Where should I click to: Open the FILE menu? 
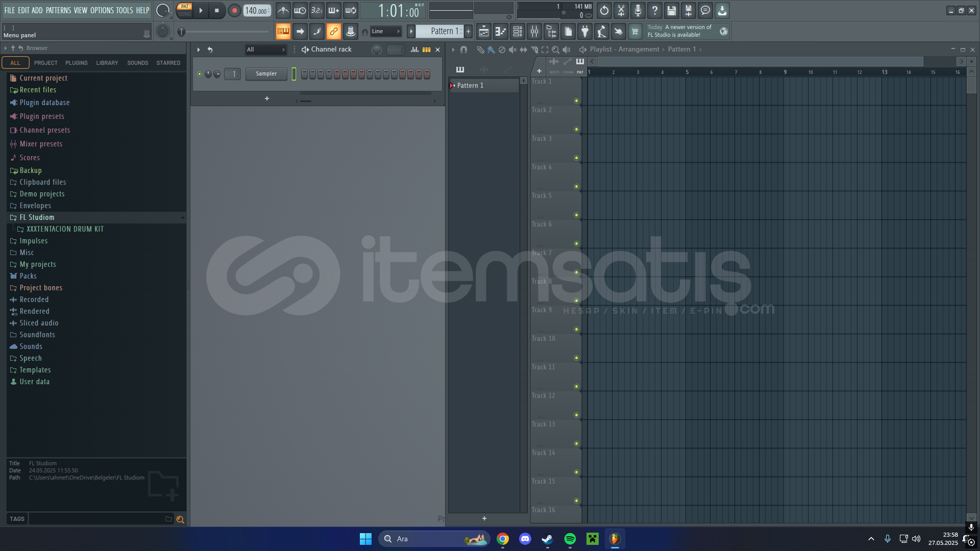(10, 10)
